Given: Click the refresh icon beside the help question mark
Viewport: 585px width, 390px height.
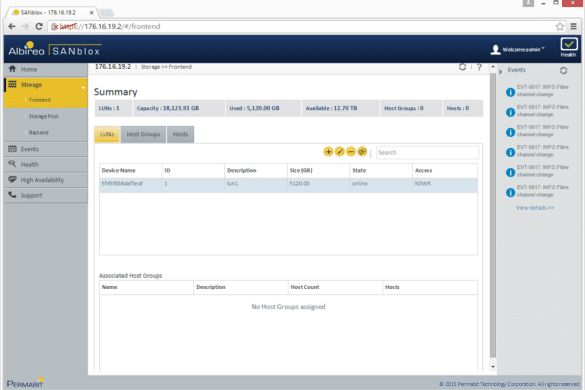Looking at the screenshot, I should click(x=462, y=67).
